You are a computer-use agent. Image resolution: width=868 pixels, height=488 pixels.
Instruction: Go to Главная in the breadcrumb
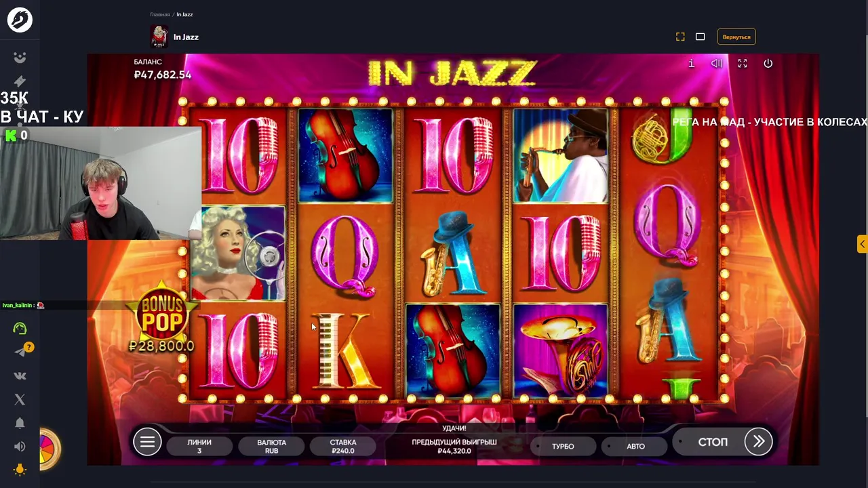(x=160, y=14)
